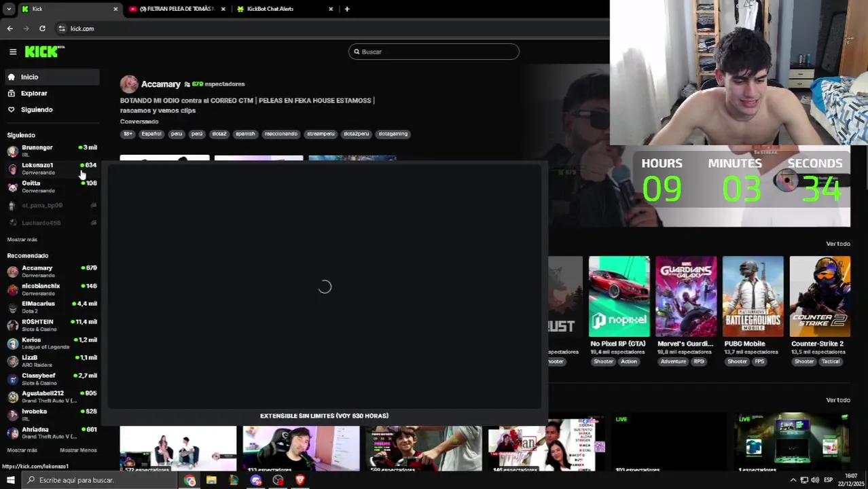Open the tab search dropdown arrow
Viewport: 868px width, 489px height.
pos(9,9)
